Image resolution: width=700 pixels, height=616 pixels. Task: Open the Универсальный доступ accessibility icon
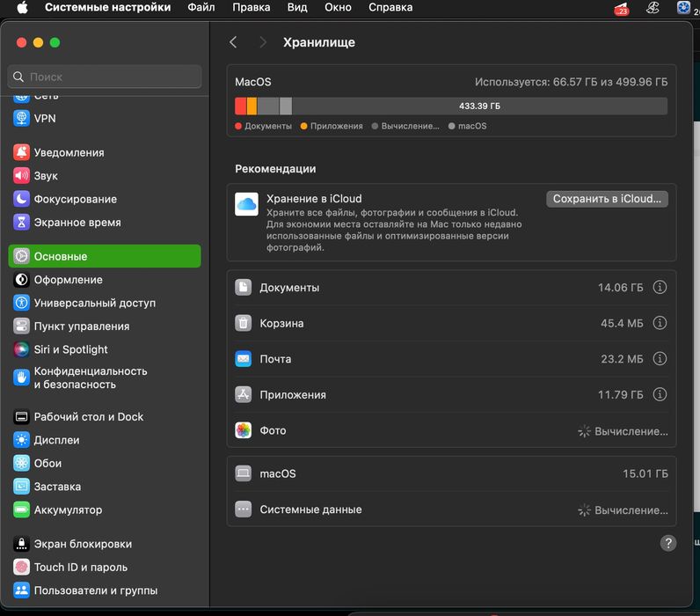point(21,303)
